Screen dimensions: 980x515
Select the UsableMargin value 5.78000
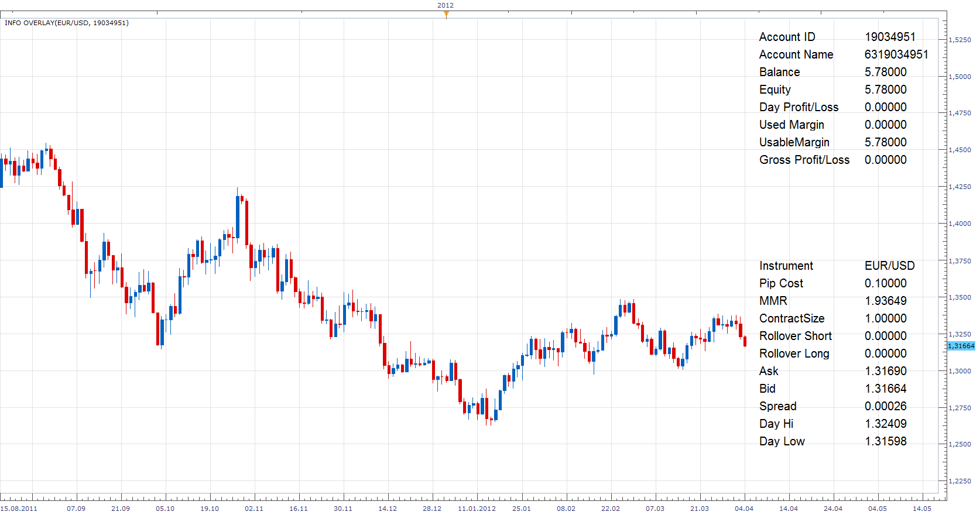coord(886,142)
